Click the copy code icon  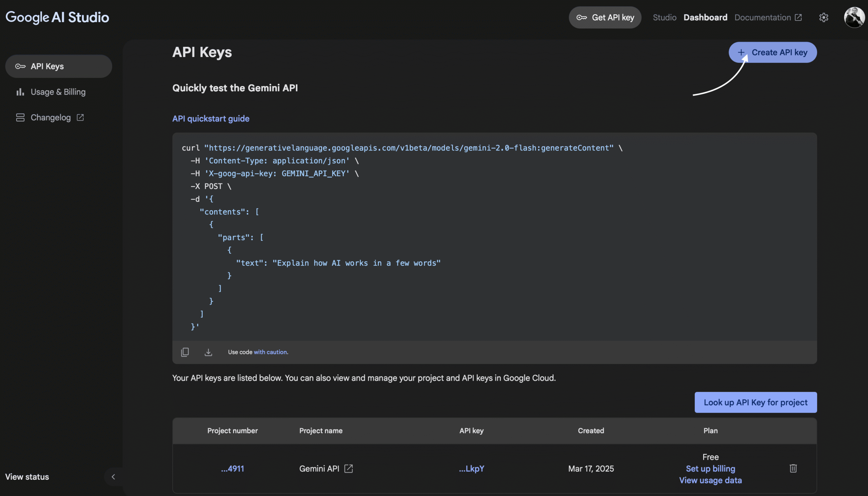click(185, 352)
